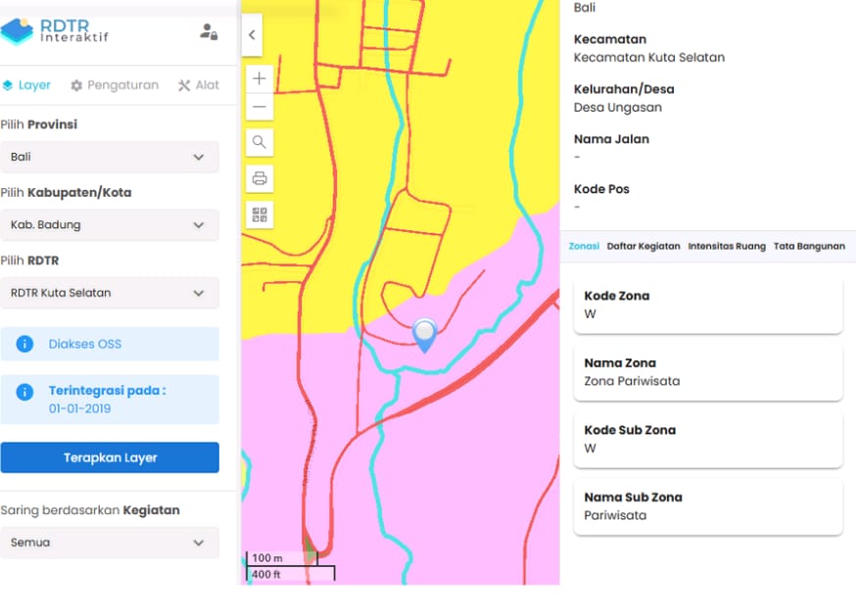This screenshot has width=856, height=616.
Task: Open the Alat tools tab
Action: (198, 85)
